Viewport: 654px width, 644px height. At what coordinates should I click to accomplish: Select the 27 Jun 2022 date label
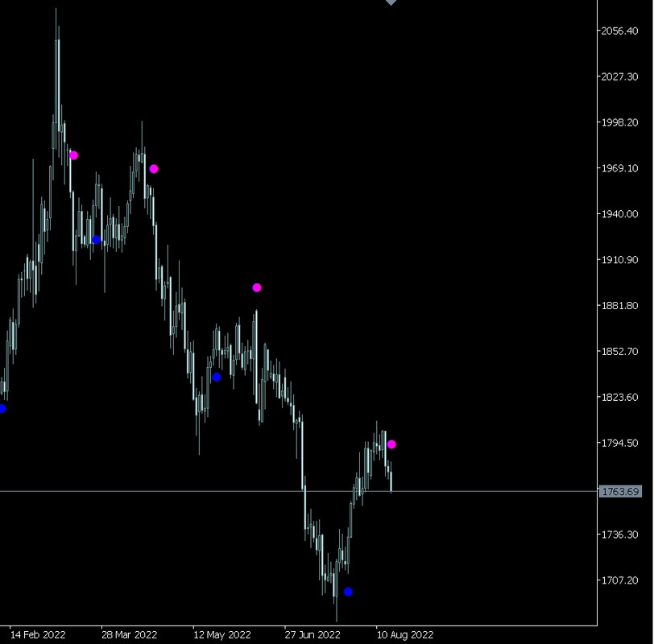pyautogui.click(x=313, y=635)
